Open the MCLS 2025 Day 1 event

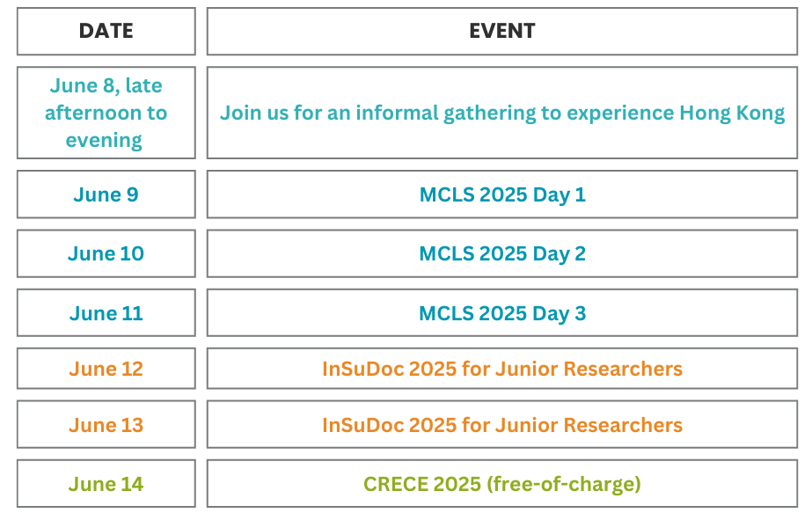pyautogui.click(x=501, y=194)
